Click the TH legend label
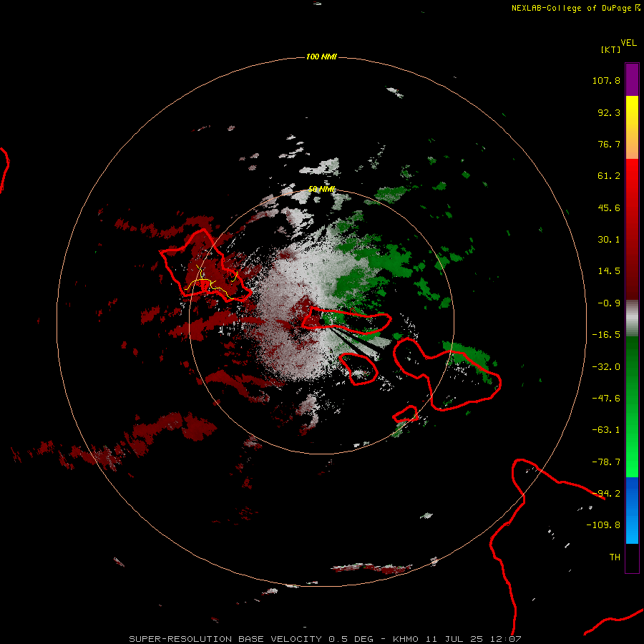 [615, 557]
